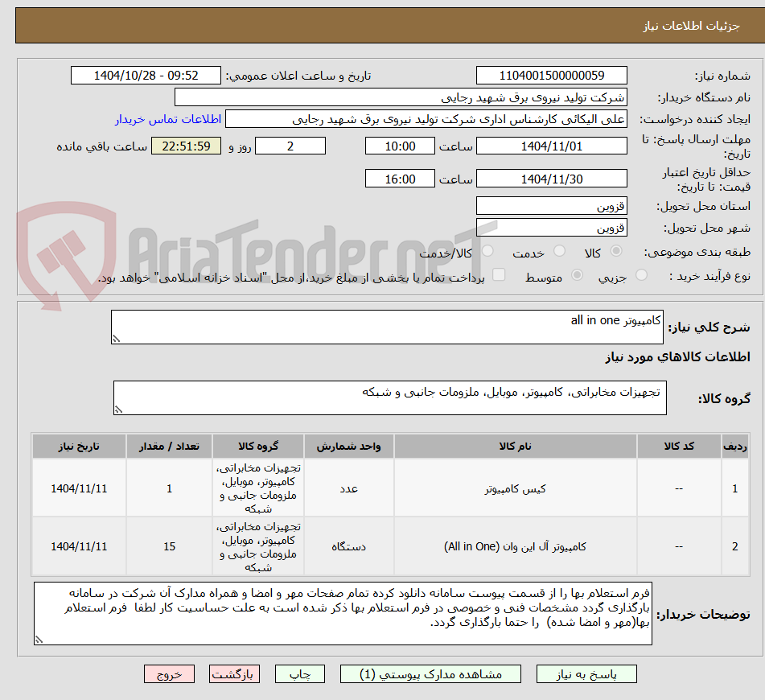The image size is (765, 700).
Task: Click the 'نام کالا' column header
Action: point(515,447)
